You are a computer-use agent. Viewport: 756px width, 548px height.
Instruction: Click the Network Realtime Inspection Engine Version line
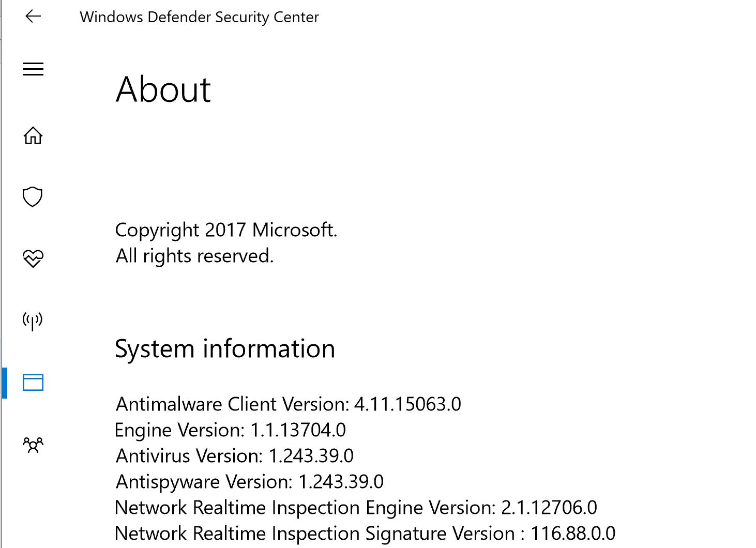point(355,508)
